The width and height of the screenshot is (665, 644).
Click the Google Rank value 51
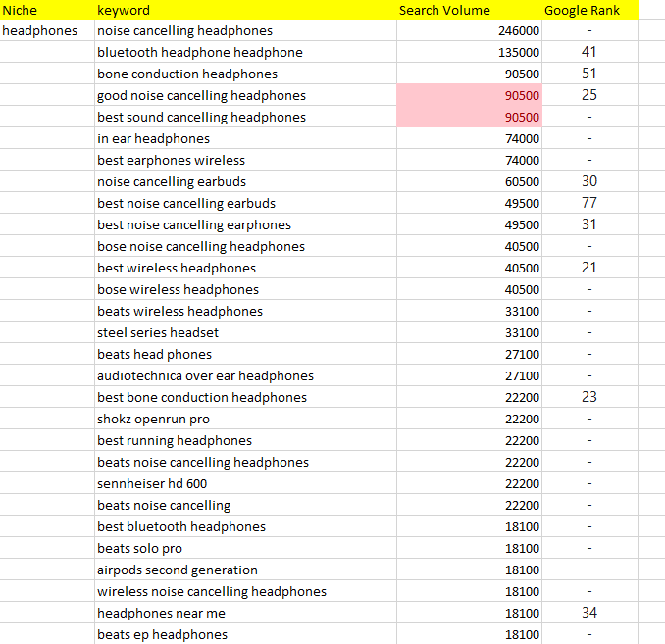[588, 74]
